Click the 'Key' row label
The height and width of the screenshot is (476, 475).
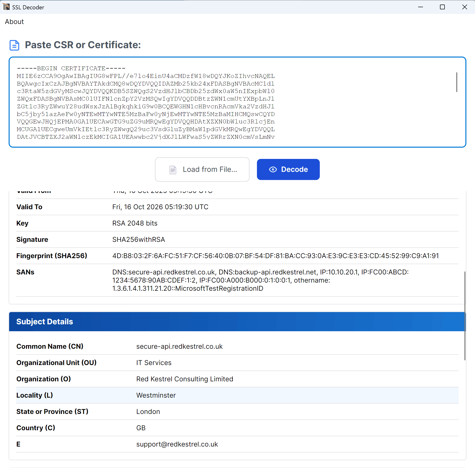point(23,223)
